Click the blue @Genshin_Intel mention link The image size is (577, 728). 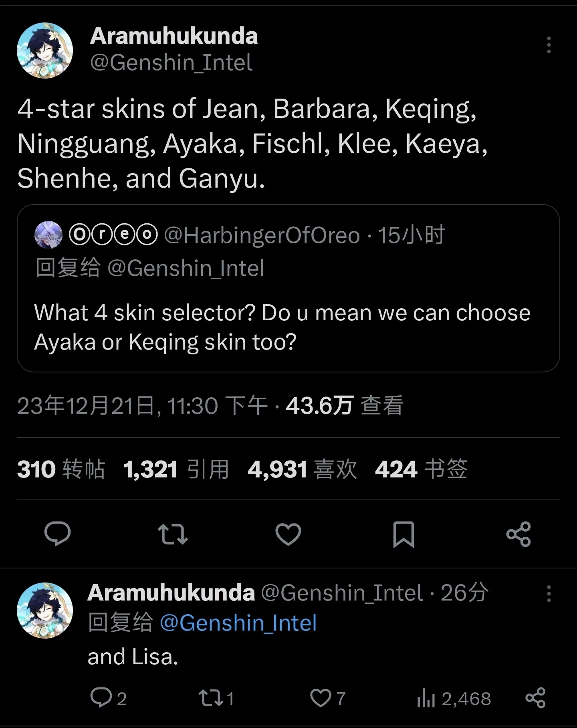(x=238, y=623)
